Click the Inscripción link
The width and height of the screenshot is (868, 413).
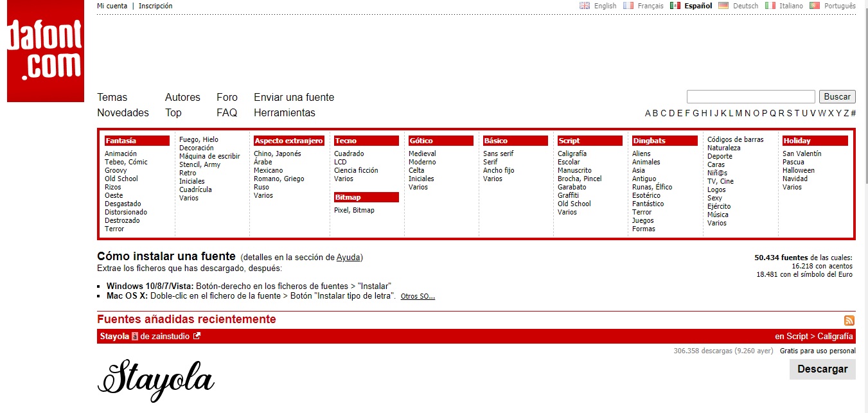point(155,6)
